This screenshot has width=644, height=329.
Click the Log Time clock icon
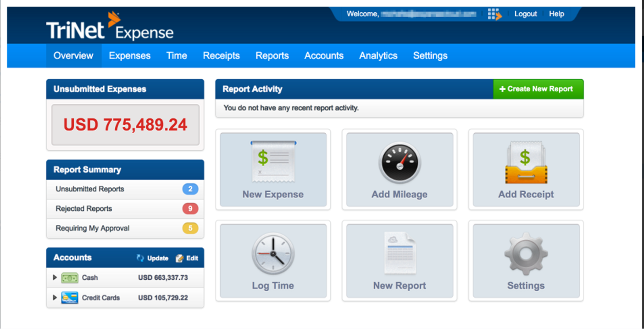273,254
